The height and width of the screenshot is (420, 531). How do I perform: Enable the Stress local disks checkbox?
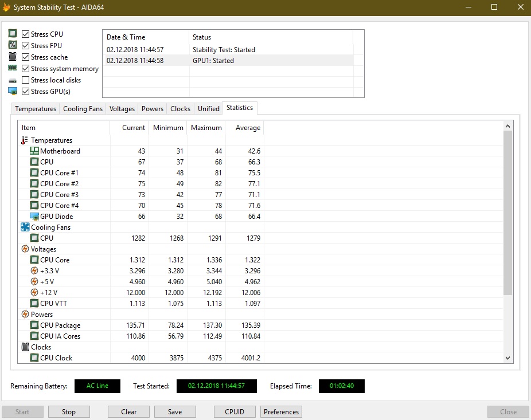(x=25, y=80)
